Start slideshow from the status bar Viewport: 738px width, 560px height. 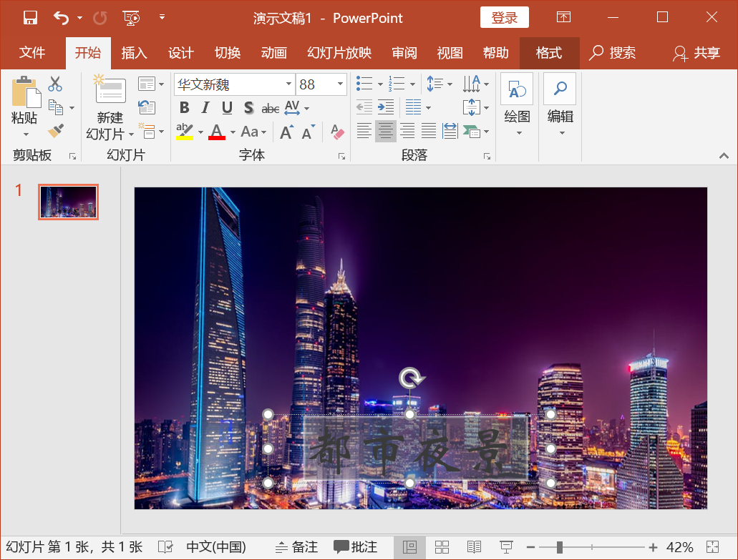coord(506,547)
